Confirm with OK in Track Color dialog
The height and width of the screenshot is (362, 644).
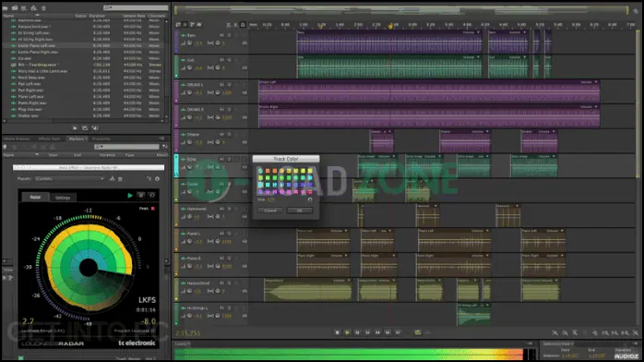pos(300,211)
